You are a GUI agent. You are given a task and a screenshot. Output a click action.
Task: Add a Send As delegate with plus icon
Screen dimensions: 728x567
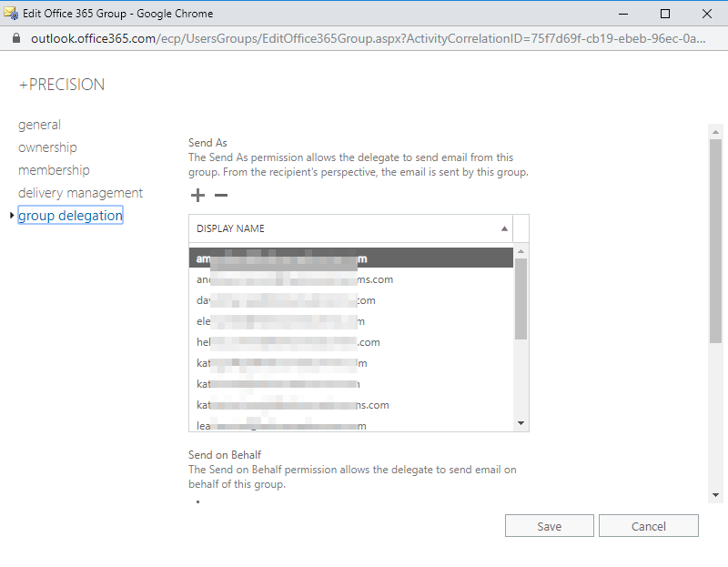(197, 195)
